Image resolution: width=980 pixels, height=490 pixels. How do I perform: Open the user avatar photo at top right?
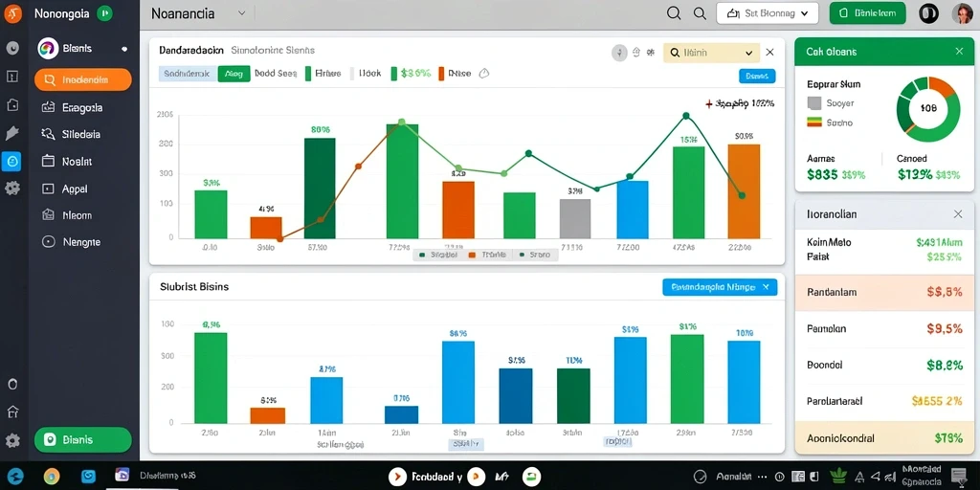[962, 13]
